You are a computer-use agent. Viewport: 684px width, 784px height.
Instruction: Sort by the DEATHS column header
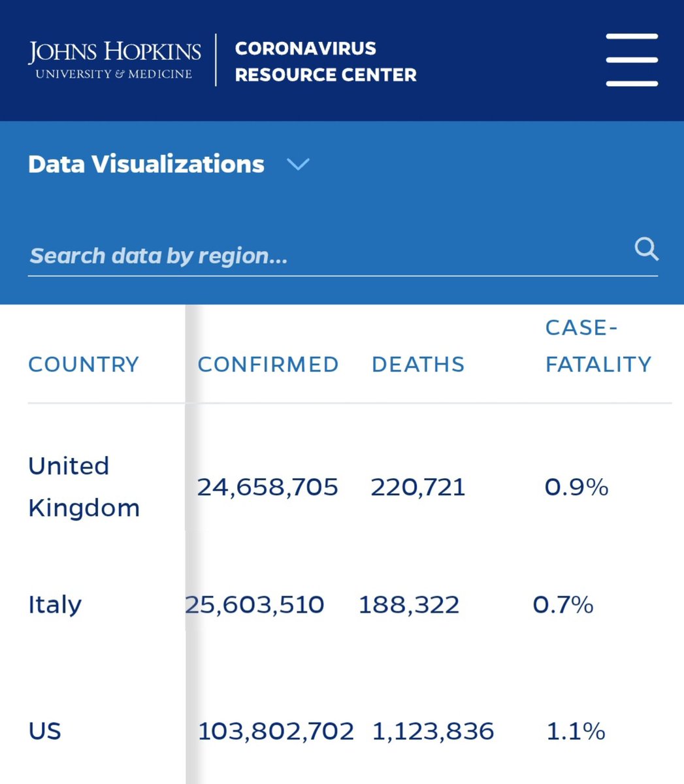click(x=418, y=364)
